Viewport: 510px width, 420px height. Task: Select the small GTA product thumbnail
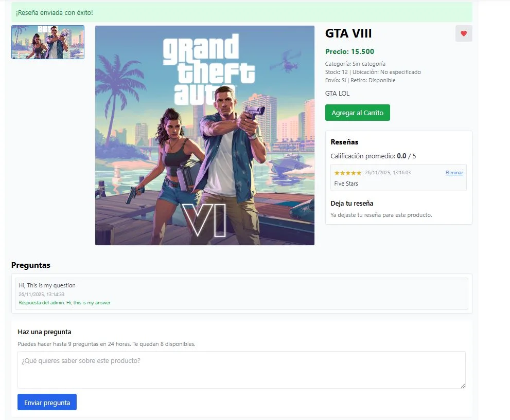coord(48,42)
